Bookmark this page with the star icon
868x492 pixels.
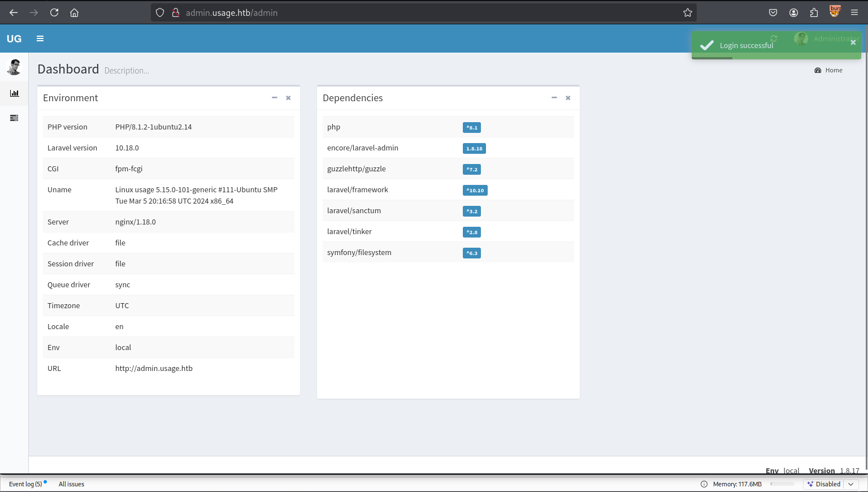[688, 12]
